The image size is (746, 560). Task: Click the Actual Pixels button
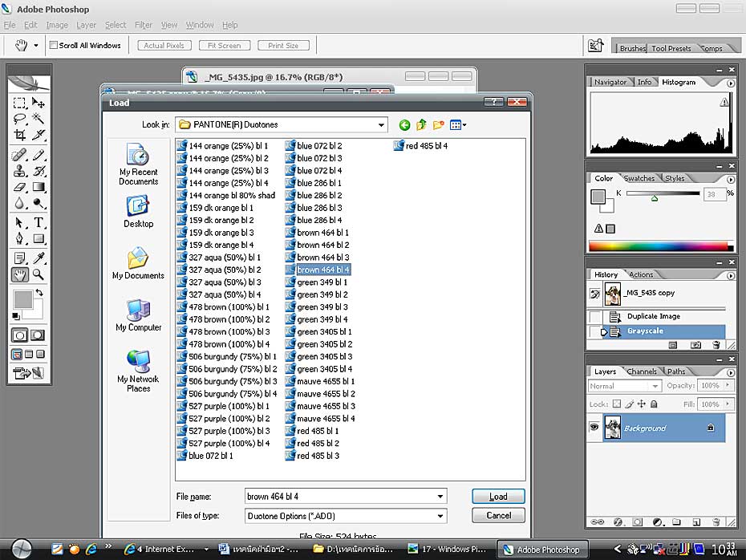click(164, 45)
